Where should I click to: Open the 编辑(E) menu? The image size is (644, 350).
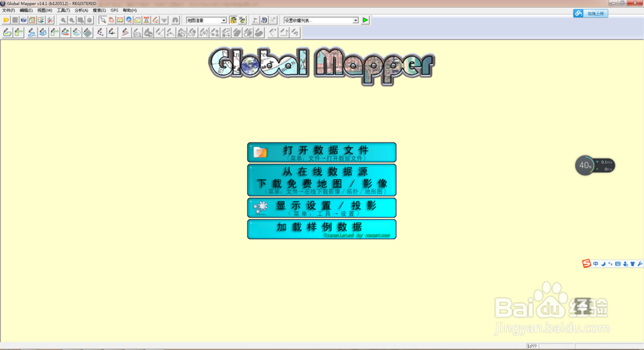26,10
